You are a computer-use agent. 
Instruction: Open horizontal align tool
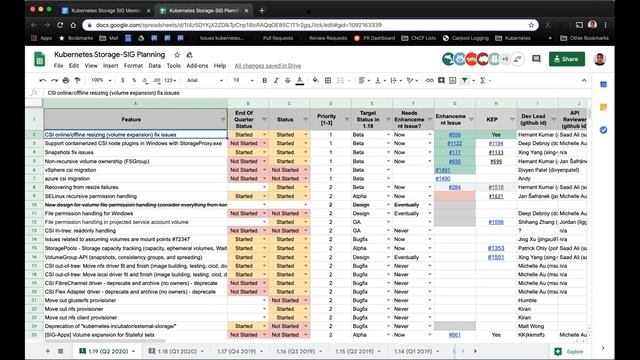[x=362, y=80]
